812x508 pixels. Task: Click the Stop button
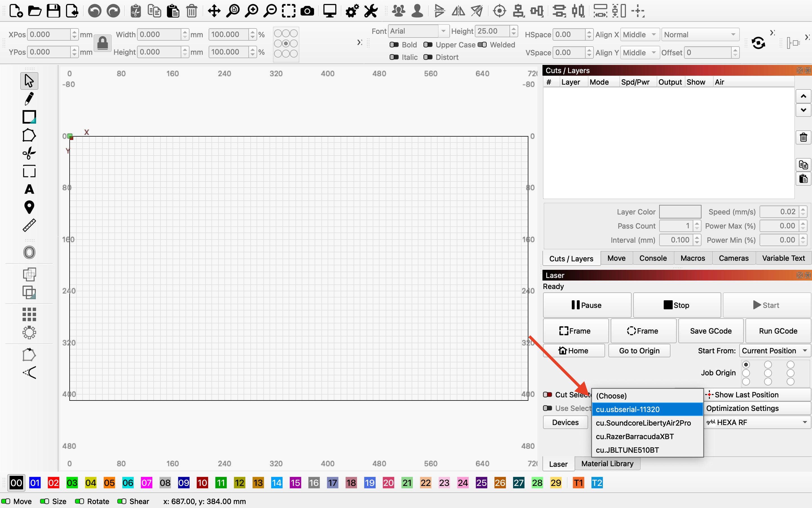677,305
